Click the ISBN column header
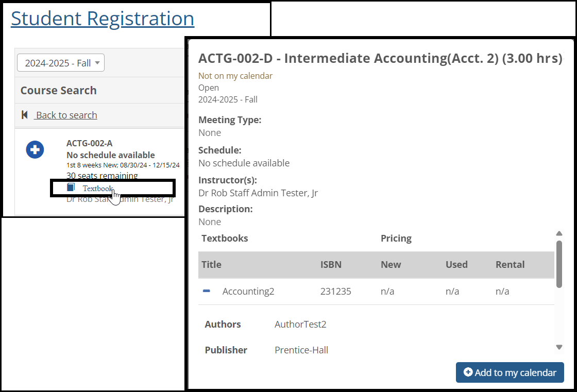The width and height of the screenshot is (577, 392). 331,264
